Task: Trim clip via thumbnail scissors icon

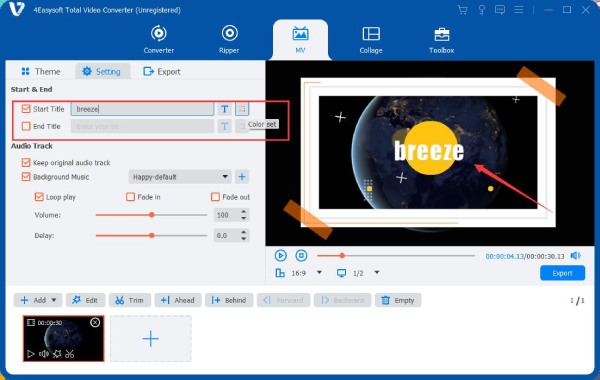Action: point(70,354)
